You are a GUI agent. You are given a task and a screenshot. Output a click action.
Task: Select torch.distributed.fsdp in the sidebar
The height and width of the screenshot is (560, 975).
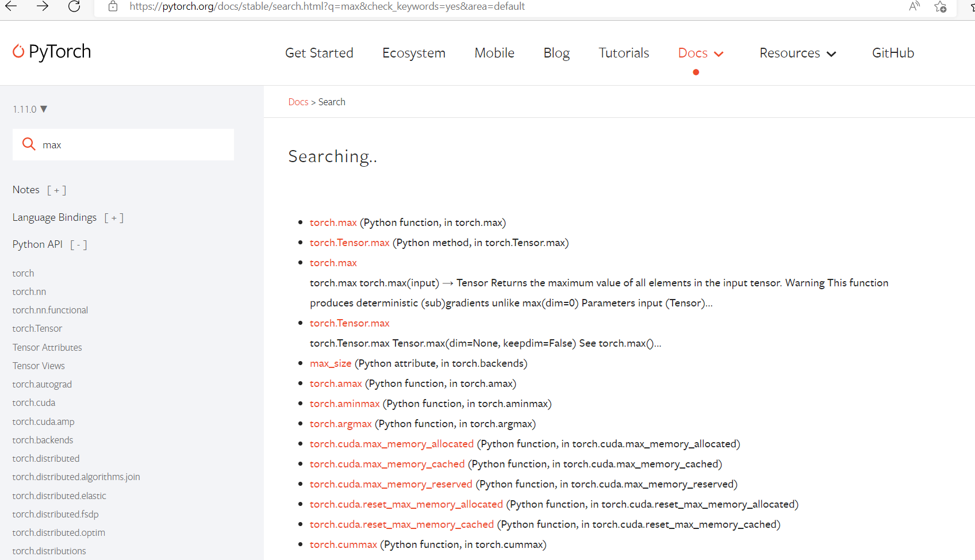pos(56,514)
